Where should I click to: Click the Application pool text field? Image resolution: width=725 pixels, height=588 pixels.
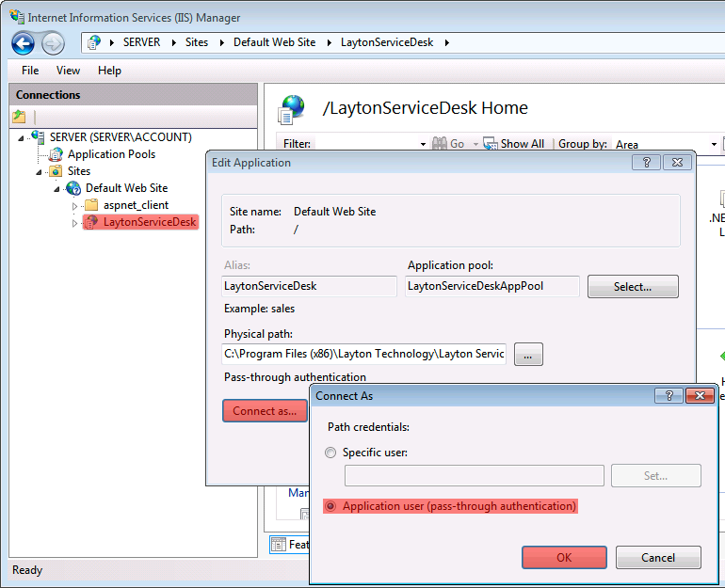491,286
